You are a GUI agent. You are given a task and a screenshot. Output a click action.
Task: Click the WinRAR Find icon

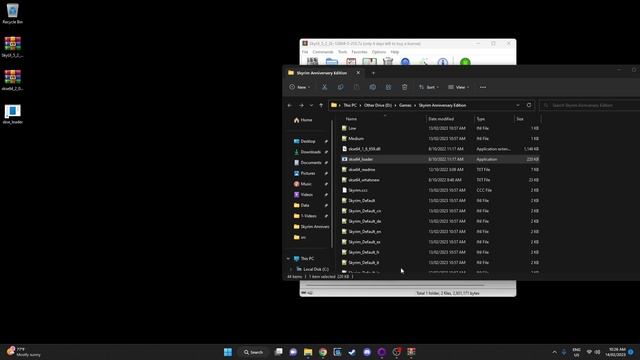(405, 62)
